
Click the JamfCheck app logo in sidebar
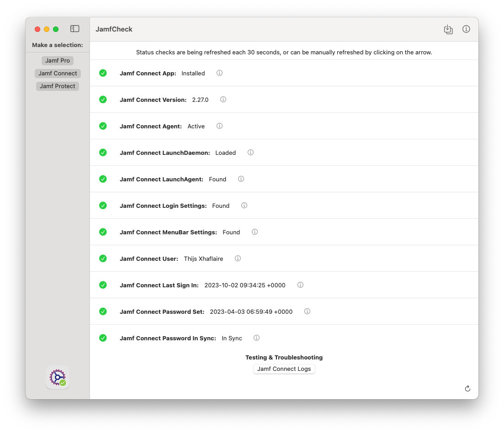click(58, 377)
